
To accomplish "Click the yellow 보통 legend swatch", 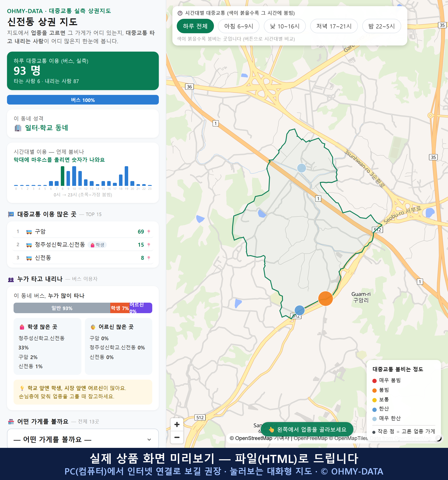I will tap(374, 400).
